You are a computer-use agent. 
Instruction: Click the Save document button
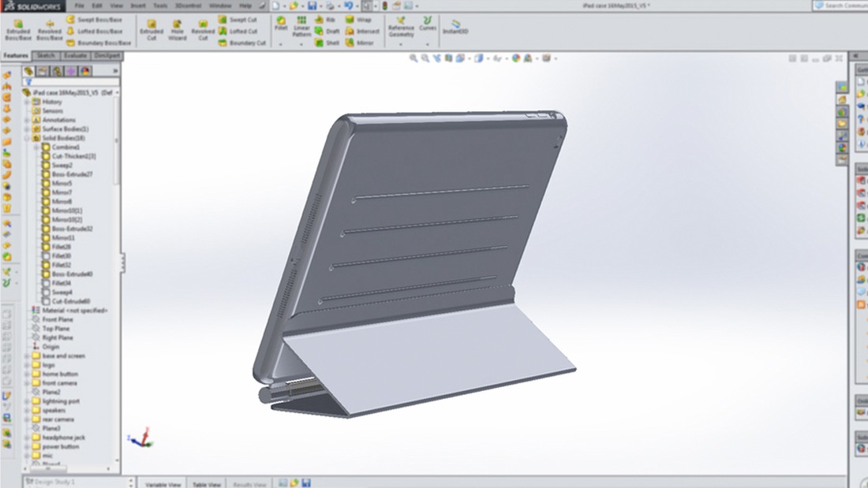tap(311, 7)
